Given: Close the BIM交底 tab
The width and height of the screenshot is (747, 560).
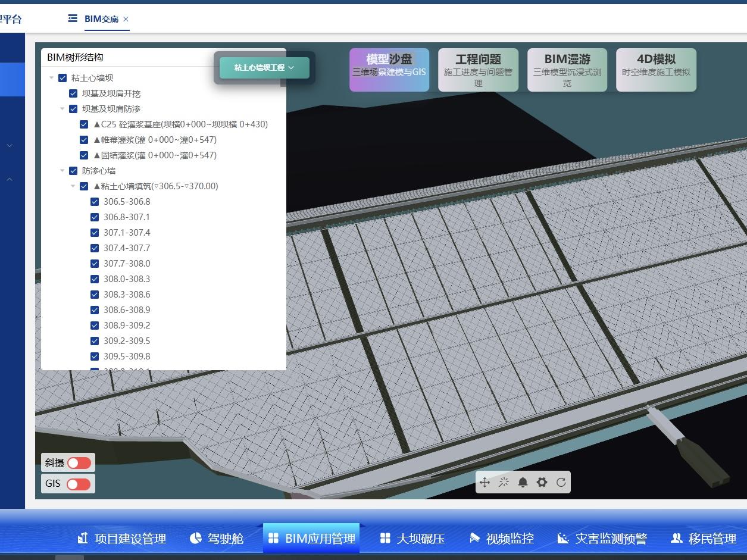Looking at the screenshot, I should pos(126,19).
